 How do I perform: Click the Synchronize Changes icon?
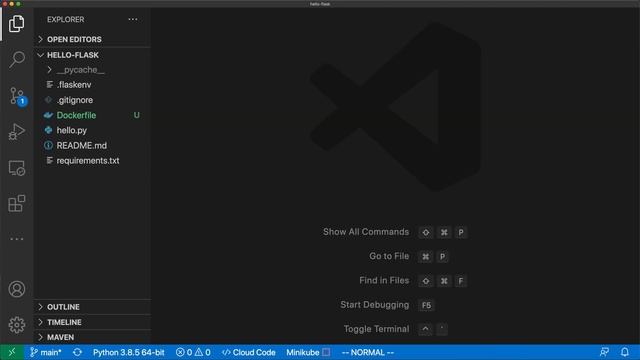click(x=77, y=352)
